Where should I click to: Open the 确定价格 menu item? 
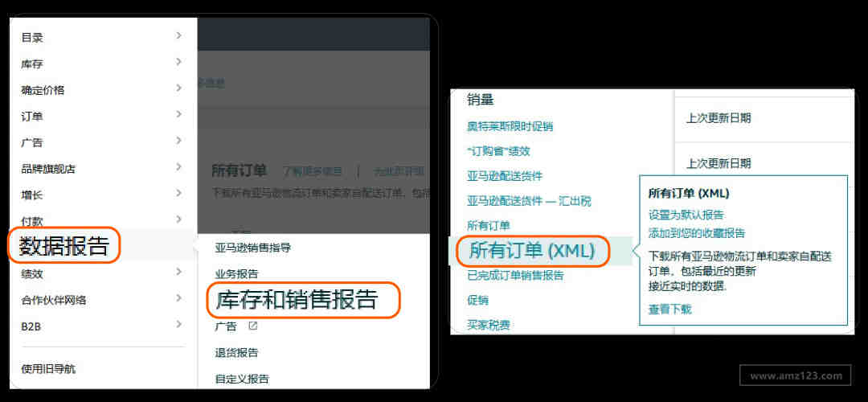pos(43,90)
